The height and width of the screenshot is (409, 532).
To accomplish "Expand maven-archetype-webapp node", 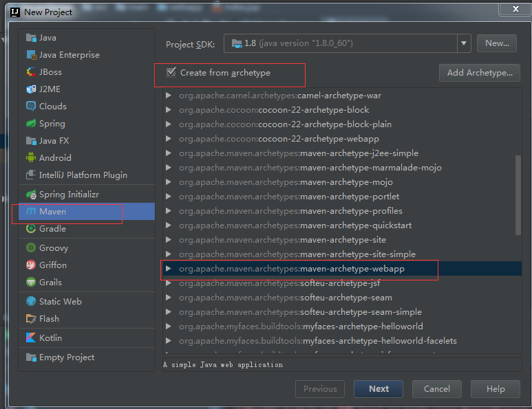I will click(x=169, y=269).
